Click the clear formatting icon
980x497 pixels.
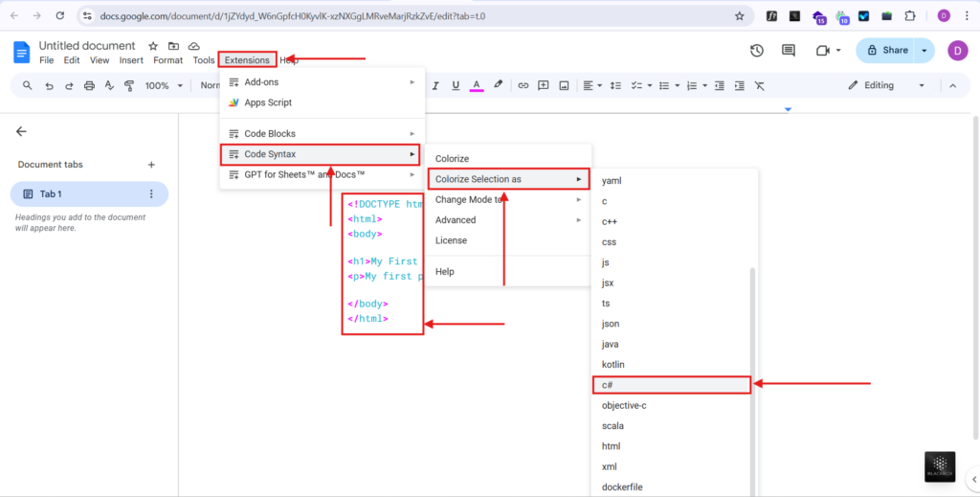coord(760,85)
